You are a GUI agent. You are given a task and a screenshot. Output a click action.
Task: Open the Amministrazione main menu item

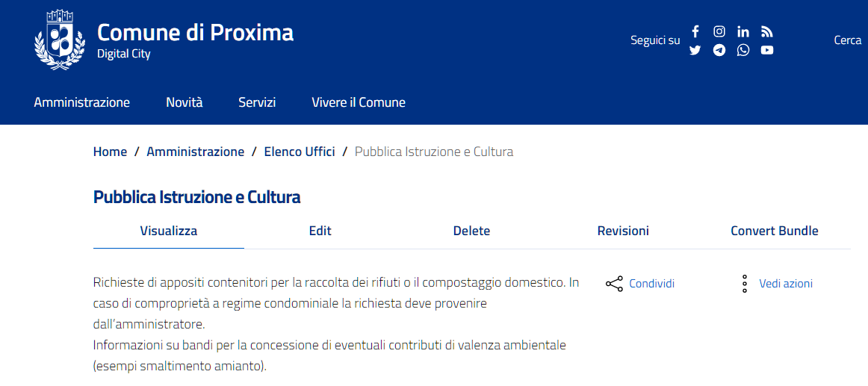point(81,102)
